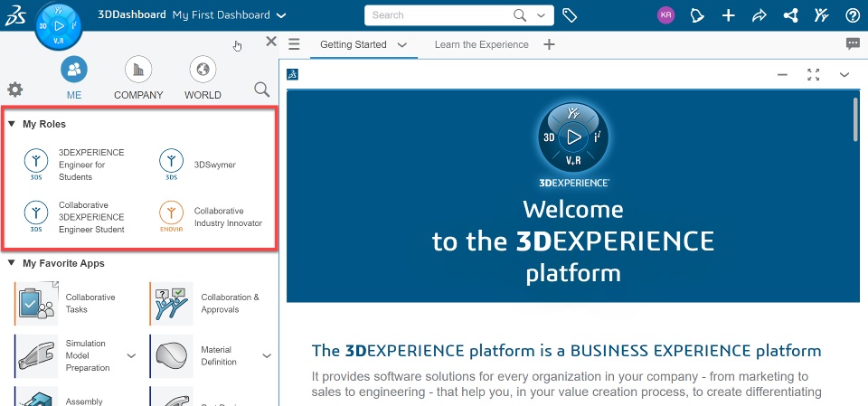Launch the Simulation Model Preparation app
This screenshot has height=406, width=868.
36,355
